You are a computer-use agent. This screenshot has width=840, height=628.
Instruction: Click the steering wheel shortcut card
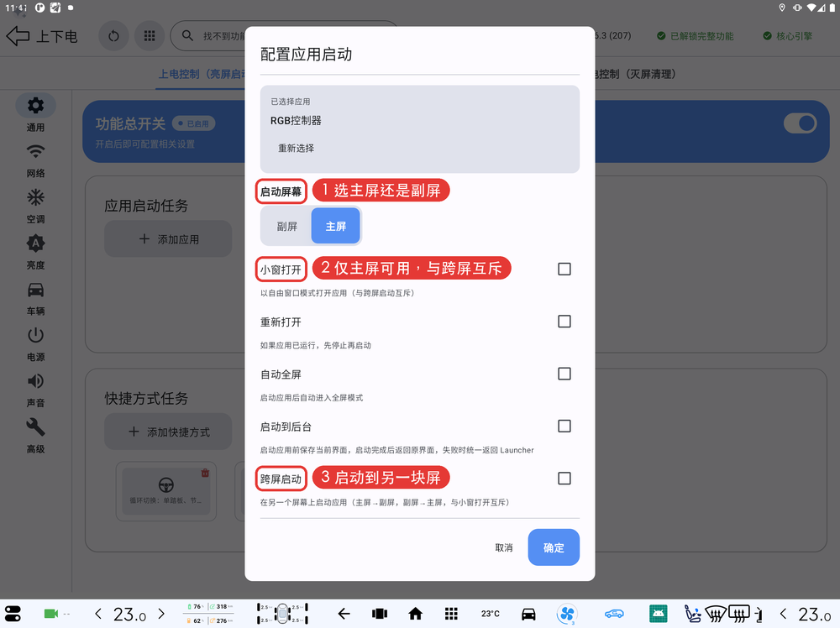click(x=166, y=491)
